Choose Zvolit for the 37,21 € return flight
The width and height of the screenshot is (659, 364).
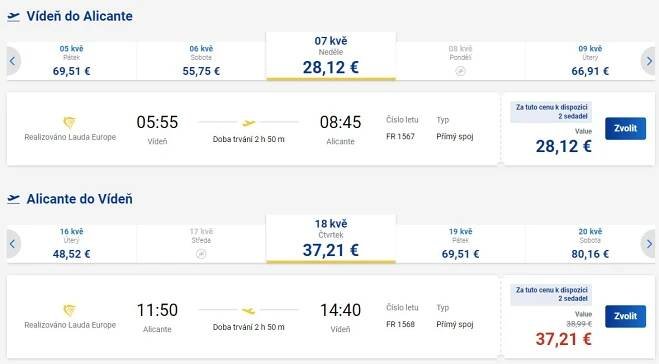tap(625, 316)
